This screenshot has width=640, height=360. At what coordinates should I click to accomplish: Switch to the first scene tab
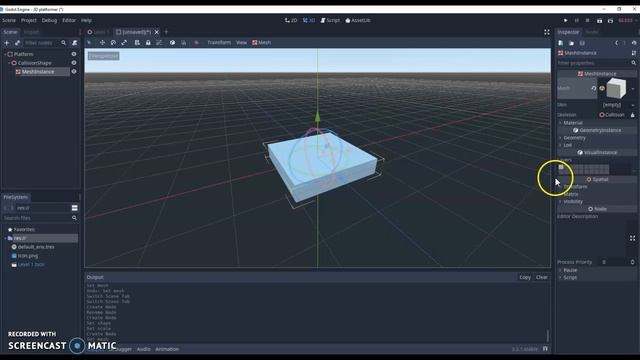98,32
